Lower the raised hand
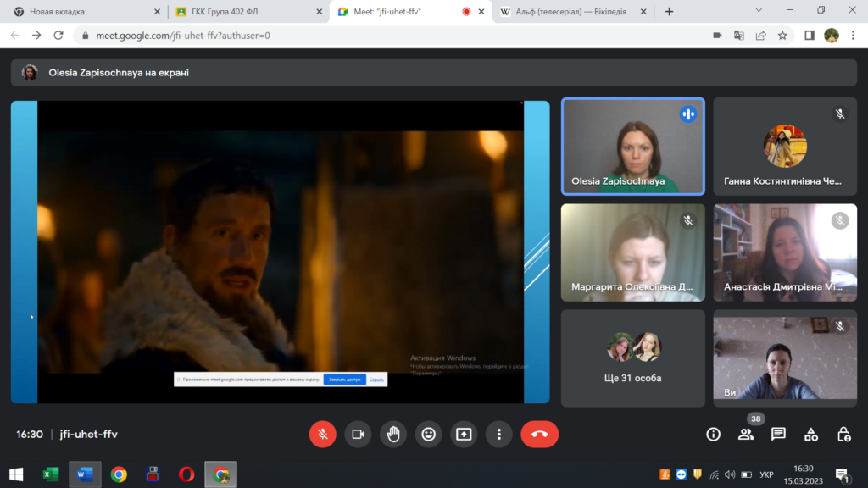868x488 pixels. pyautogui.click(x=393, y=434)
